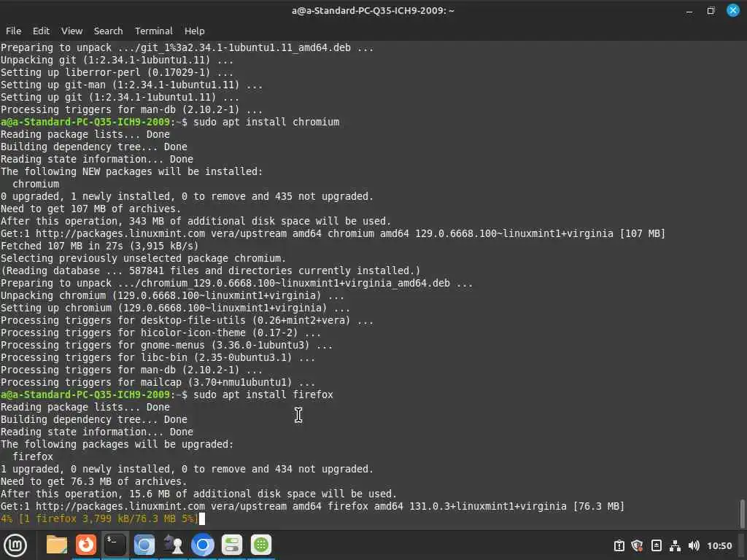The image size is (747, 560).
Task: Open the green grid app taskbar icon
Action: pyautogui.click(x=261, y=545)
